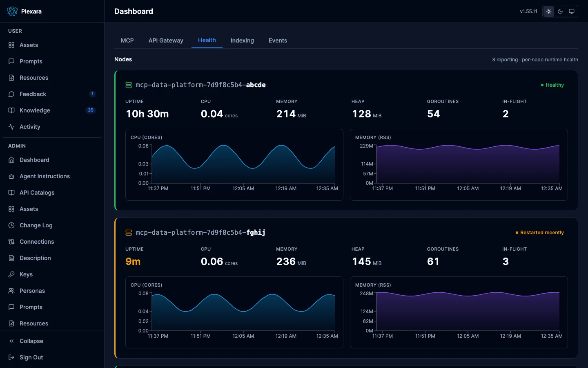588x368 pixels.
Task: Click the Prompts chat icon under ADMIN
Action: [x=11, y=307]
